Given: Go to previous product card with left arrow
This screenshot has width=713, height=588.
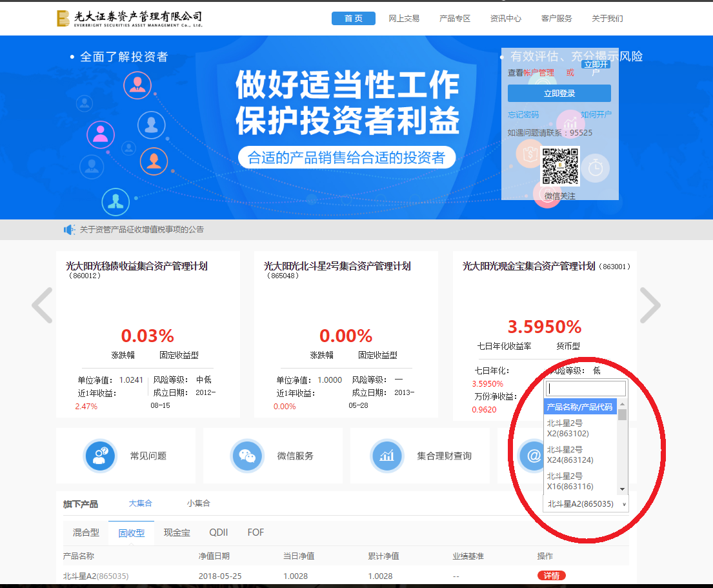Looking at the screenshot, I should (43, 305).
